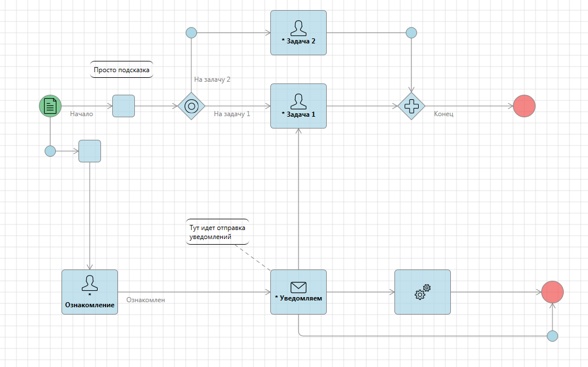
Task: Click the service task with gears icon
Action: pos(423,292)
